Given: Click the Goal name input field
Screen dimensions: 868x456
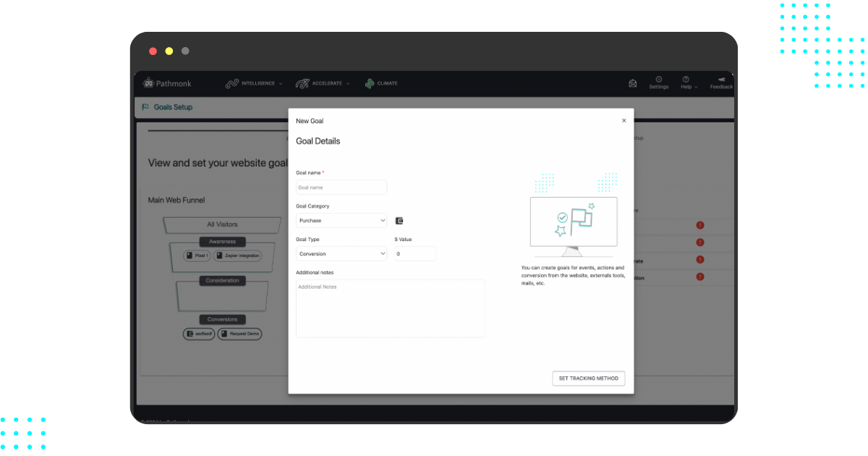Looking at the screenshot, I should coord(341,187).
